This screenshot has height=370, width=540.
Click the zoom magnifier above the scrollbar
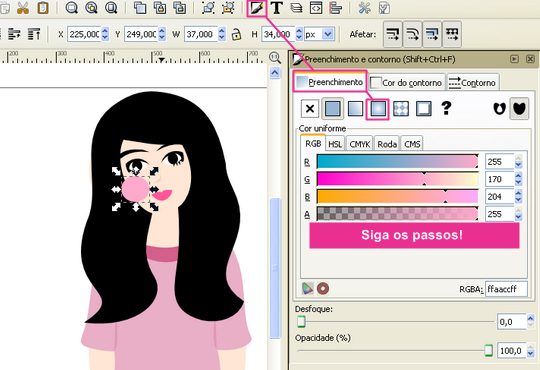tap(275, 58)
